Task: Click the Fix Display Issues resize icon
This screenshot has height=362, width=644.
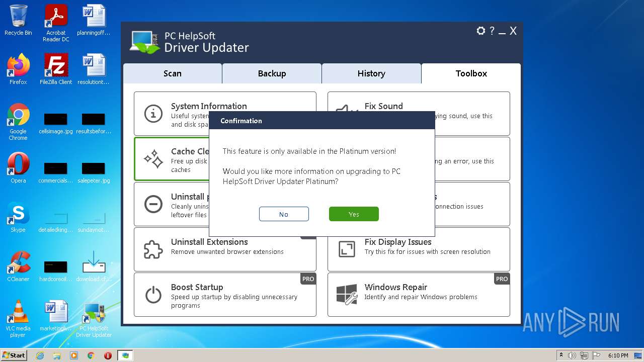Action: coord(347,249)
